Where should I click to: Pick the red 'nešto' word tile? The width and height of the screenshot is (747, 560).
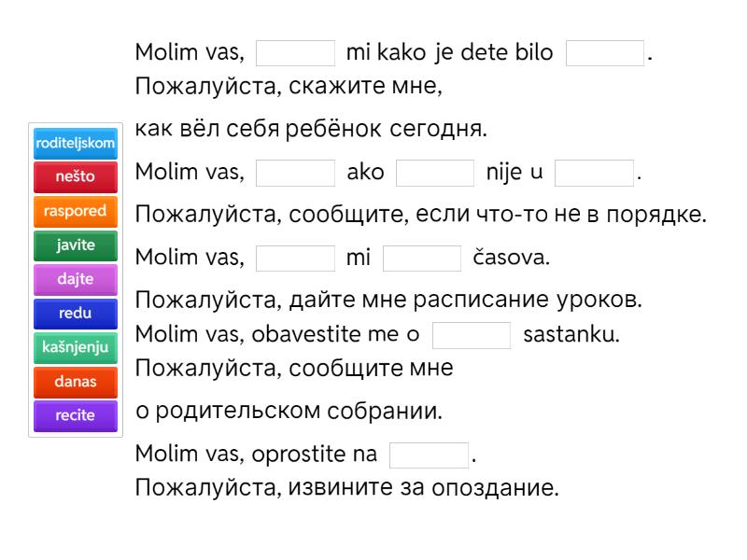click(x=75, y=176)
